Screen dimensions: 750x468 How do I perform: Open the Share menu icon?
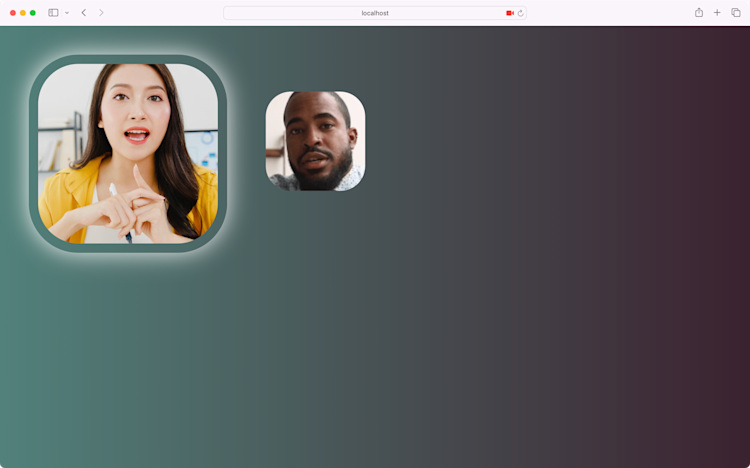pyautogui.click(x=699, y=12)
